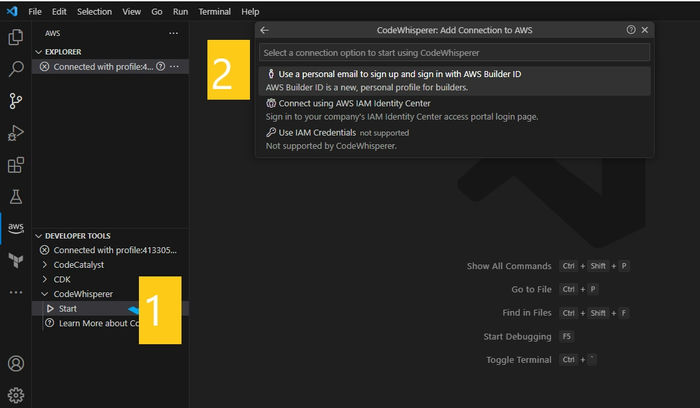Open the Manage gear icon

[x=16, y=395]
